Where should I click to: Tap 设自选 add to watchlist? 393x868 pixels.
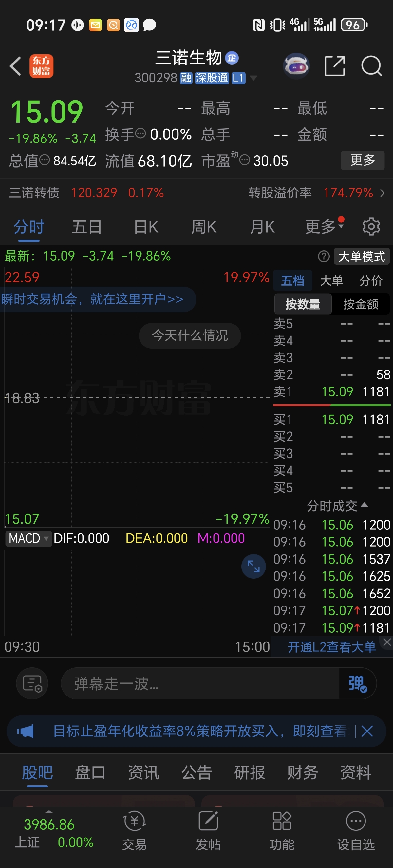[356, 831]
